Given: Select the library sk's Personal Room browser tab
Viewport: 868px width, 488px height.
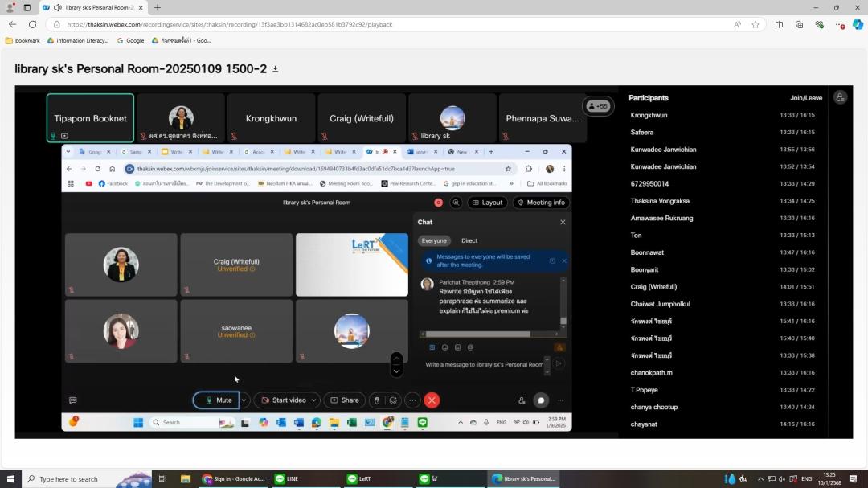Looking at the screenshot, I should (x=93, y=8).
